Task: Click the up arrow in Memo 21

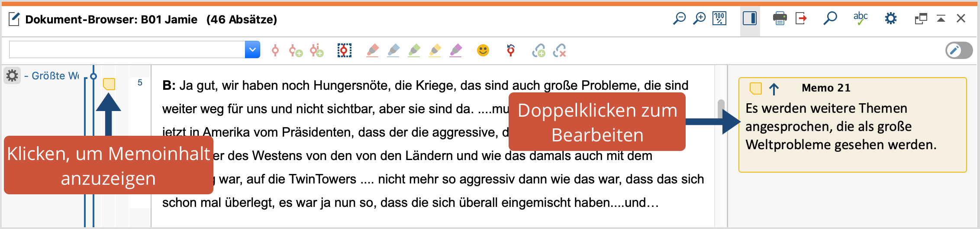Action: (774, 89)
